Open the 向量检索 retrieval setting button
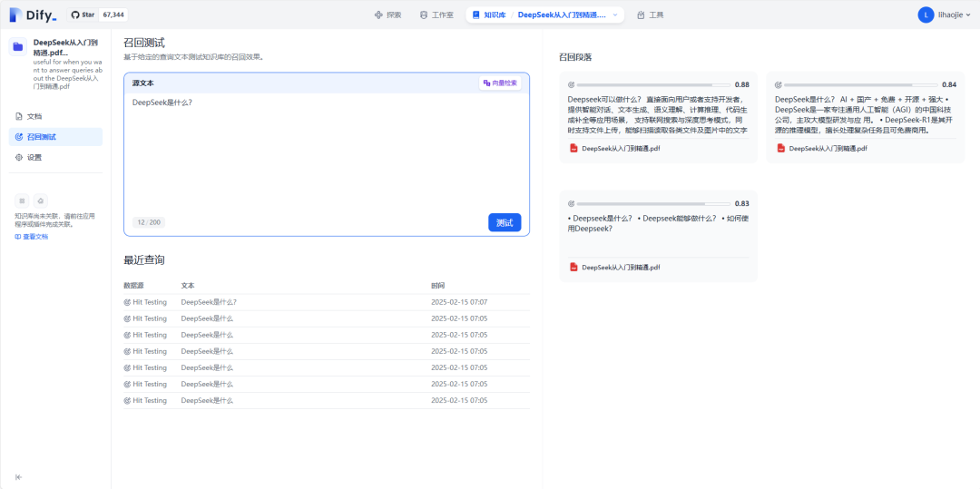 [x=500, y=83]
